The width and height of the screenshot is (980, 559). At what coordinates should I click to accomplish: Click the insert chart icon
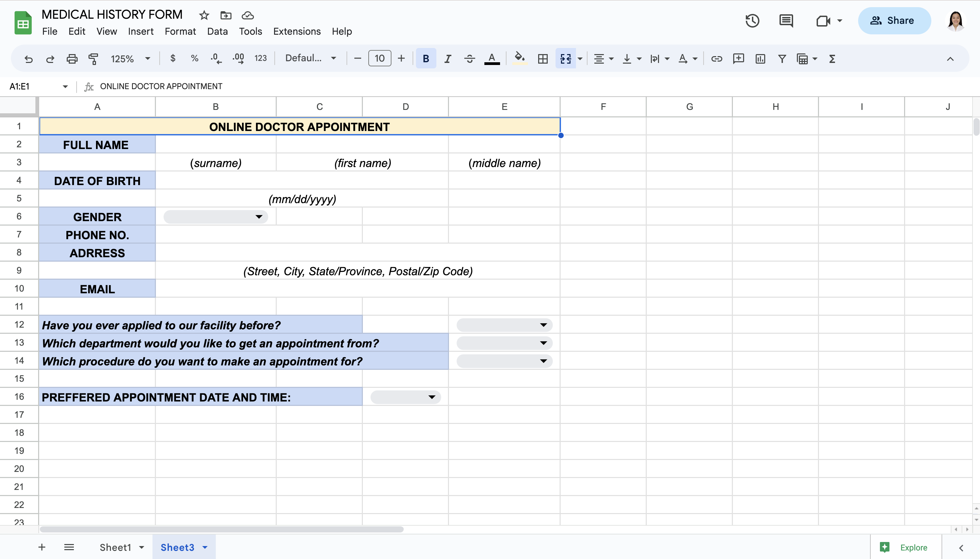click(x=760, y=59)
